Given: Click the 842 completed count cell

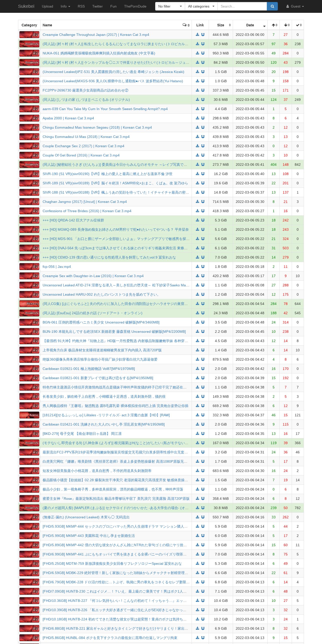Looking at the screenshot, I should (x=298, y=165).
